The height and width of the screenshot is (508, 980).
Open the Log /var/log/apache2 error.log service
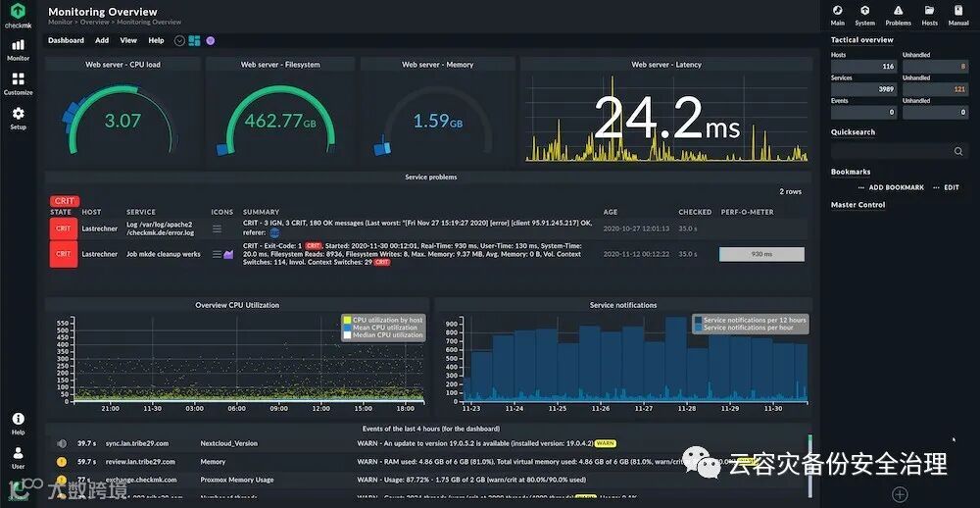point(160,229)
